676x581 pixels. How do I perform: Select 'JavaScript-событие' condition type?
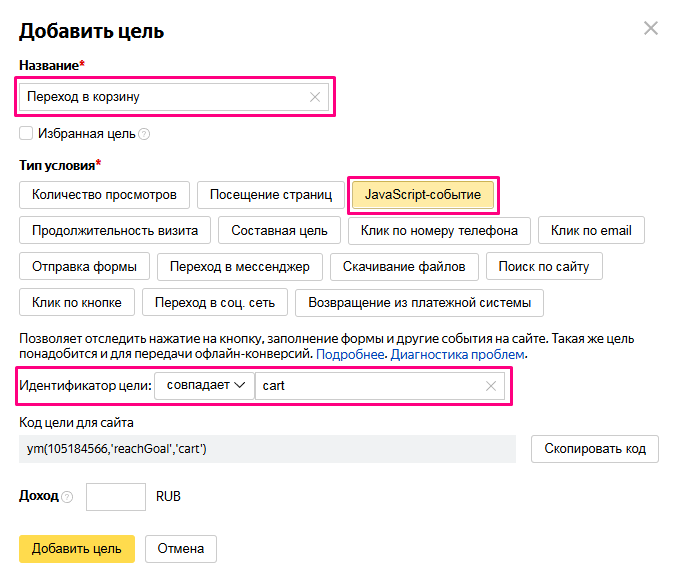click(x=422, y=194)
